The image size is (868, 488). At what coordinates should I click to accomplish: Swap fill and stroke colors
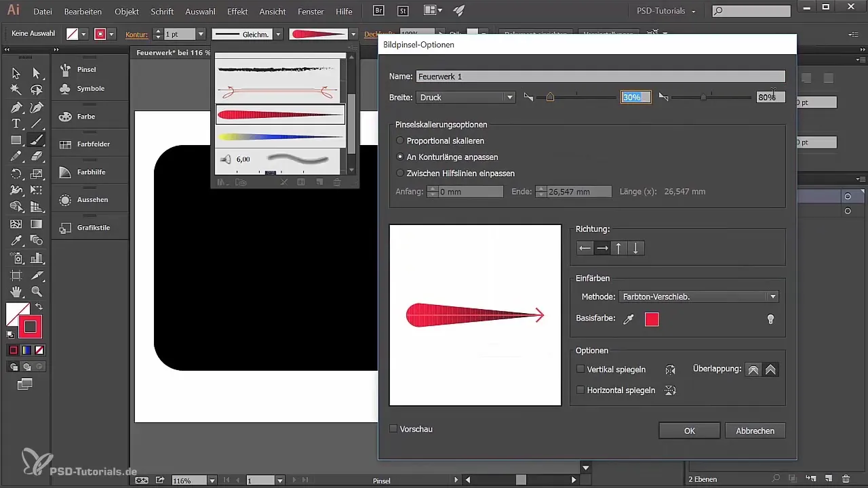point(39,307)
